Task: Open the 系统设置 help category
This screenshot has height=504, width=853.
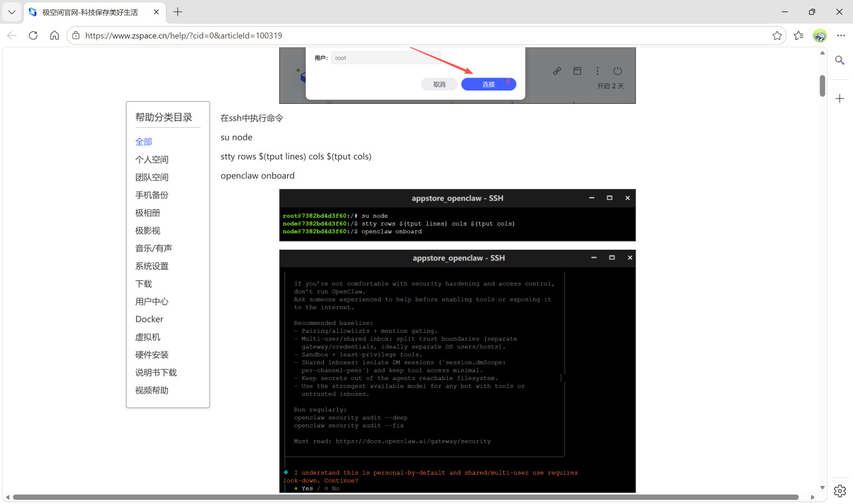Action: tap(152, 266)
